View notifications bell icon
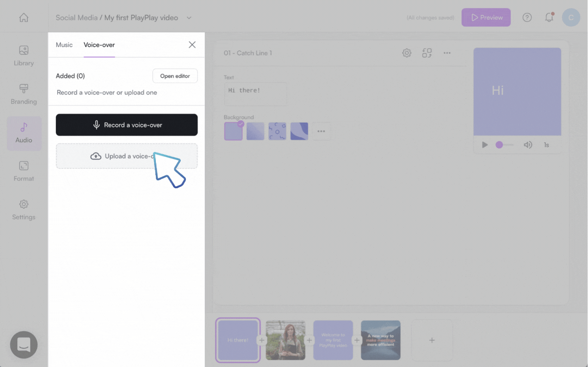This screenshot has width=588, height=367. point(549,18)
